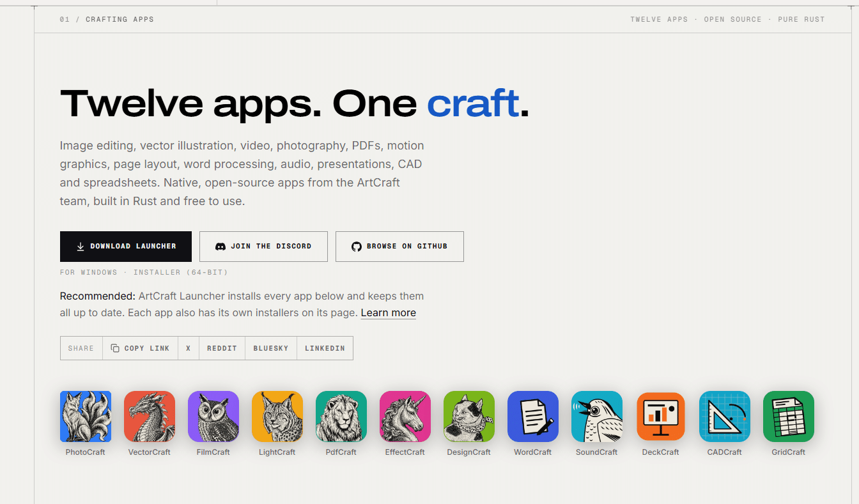Open the SoundCraft bird icon
The image size is (859, 504).
[597, 416]
